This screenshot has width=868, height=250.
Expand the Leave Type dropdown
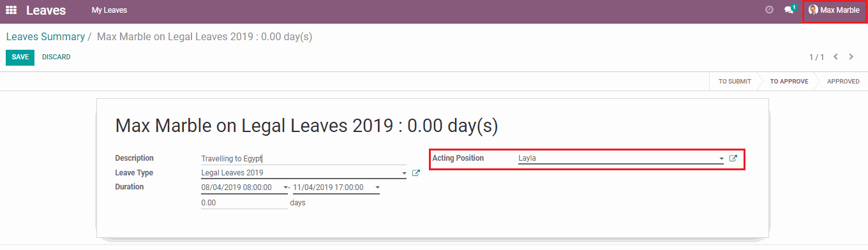pos(404,173)
